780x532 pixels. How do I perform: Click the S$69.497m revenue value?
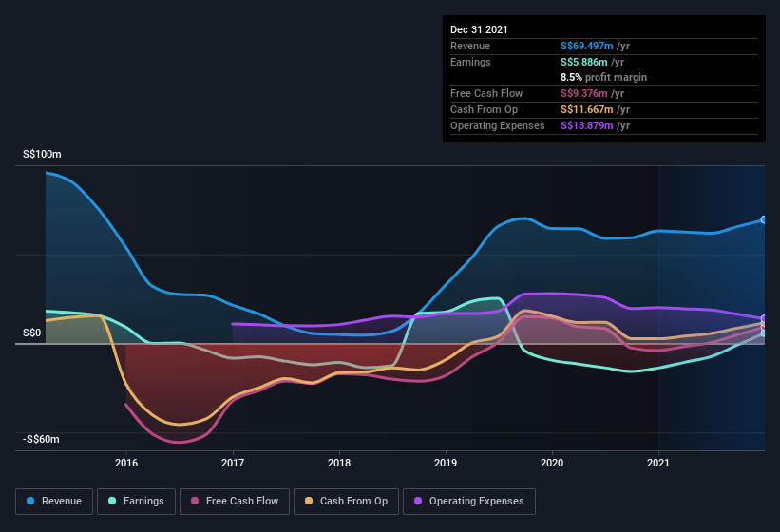point(587,46)
